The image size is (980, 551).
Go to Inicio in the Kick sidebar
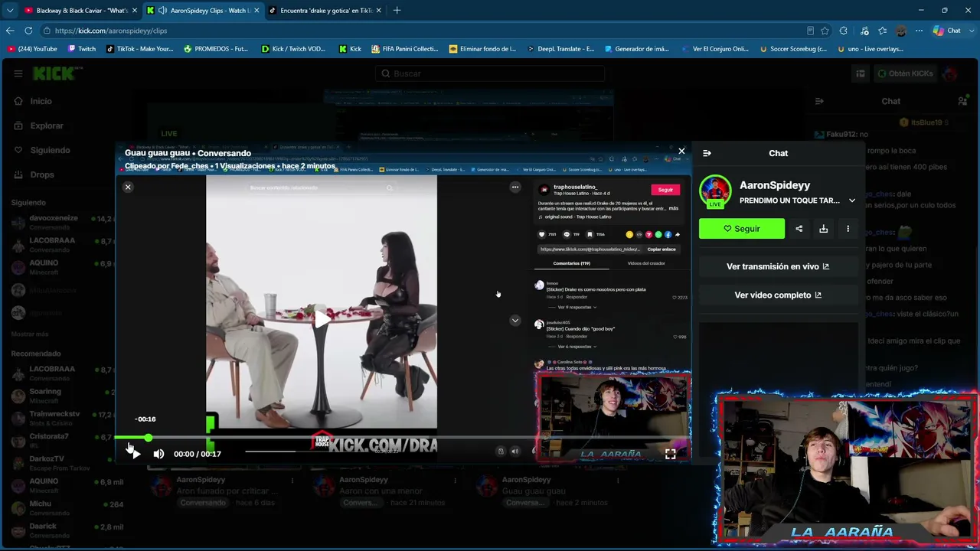pyautogui.click(x=41, y=101)
